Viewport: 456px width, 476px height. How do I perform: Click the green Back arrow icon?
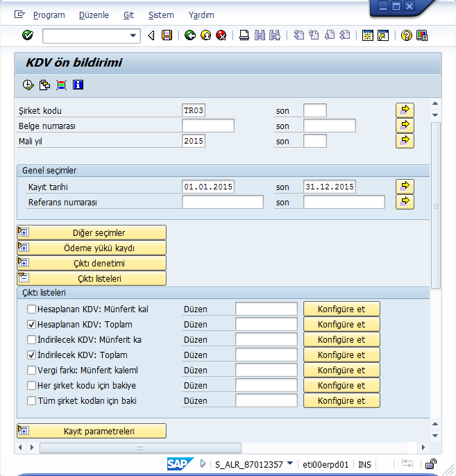point(190,35)
